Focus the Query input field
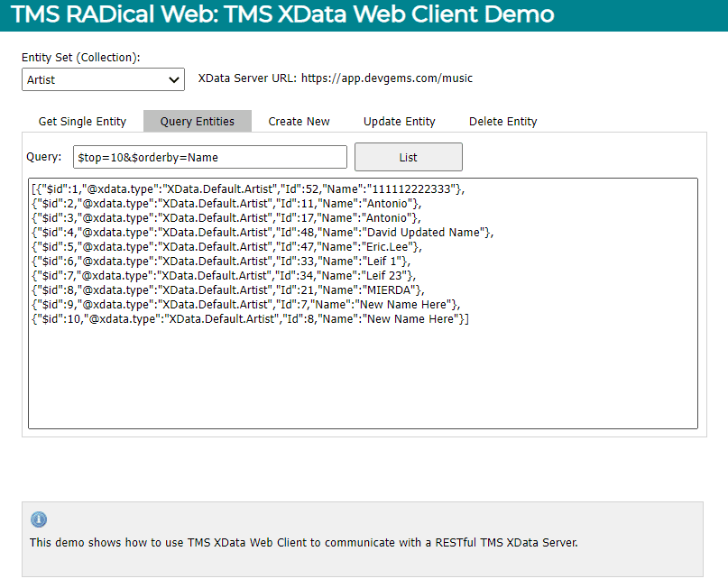 [x=210, y=157]
